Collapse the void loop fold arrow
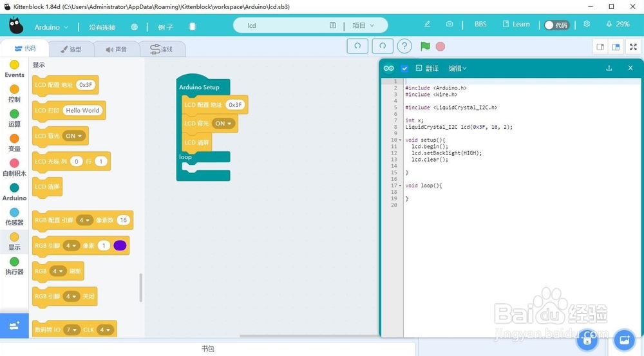644x356 pixels. 400,185
